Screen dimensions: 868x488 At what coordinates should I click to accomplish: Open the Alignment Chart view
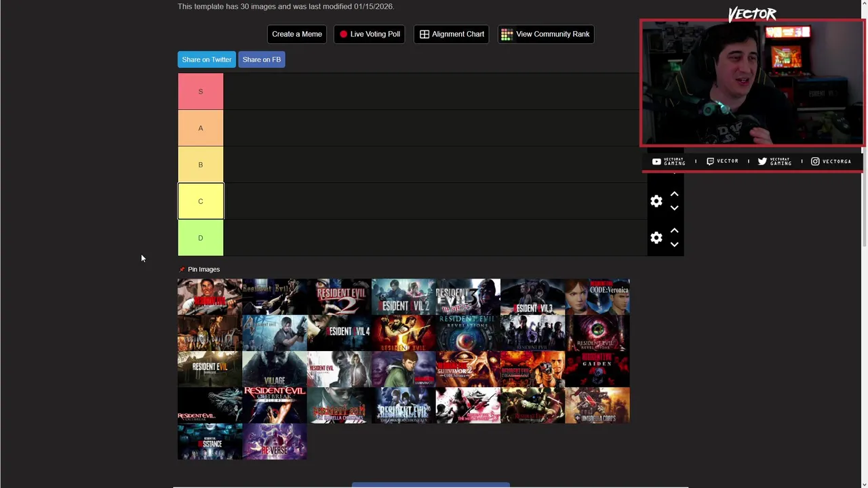click(x=452, y=34)
